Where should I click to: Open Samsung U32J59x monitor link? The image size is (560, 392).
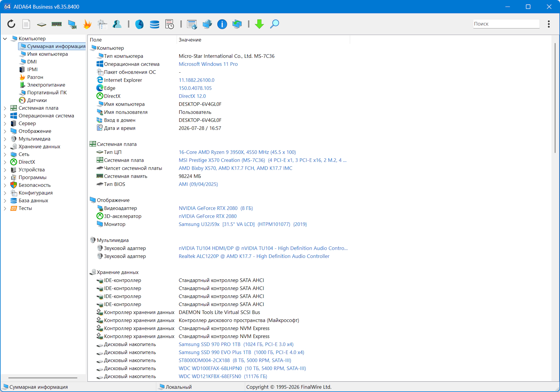coord(243,224)
